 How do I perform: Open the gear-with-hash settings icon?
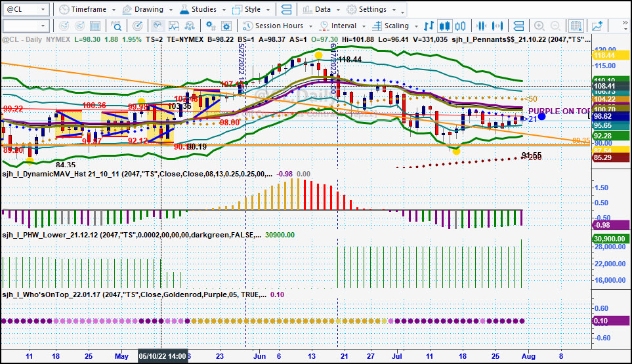[x=211, y=26]
